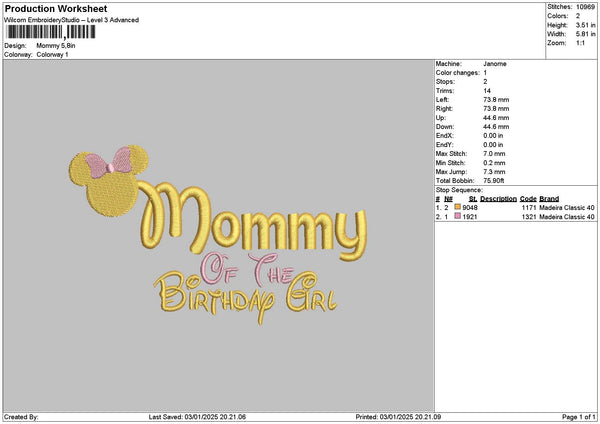Click the 'Colorway 1' label value
This screenshot has width=600, height=424.
tap(52, 55)
